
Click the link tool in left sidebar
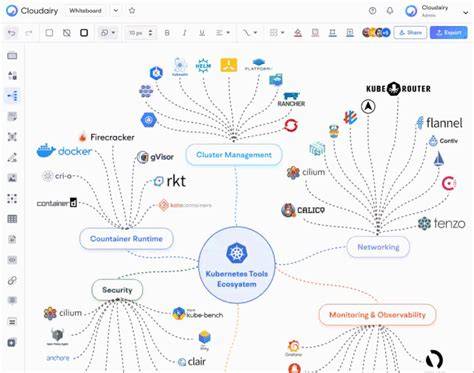coord(12,280)
